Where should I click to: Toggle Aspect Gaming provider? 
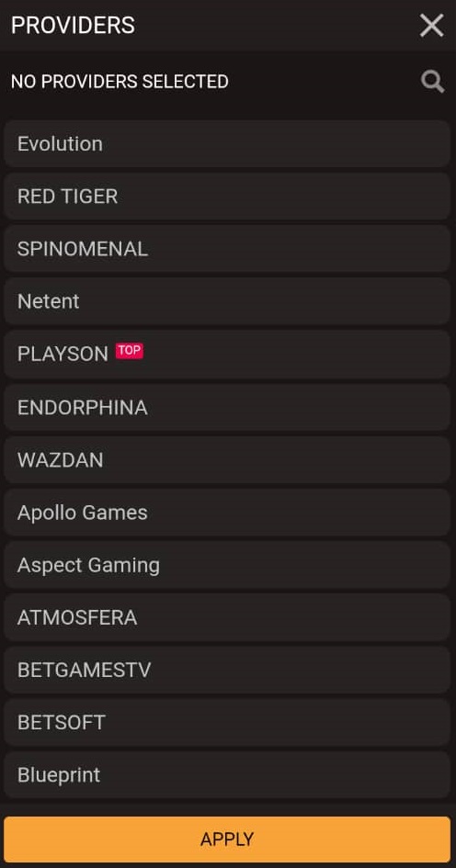point(227,565)
